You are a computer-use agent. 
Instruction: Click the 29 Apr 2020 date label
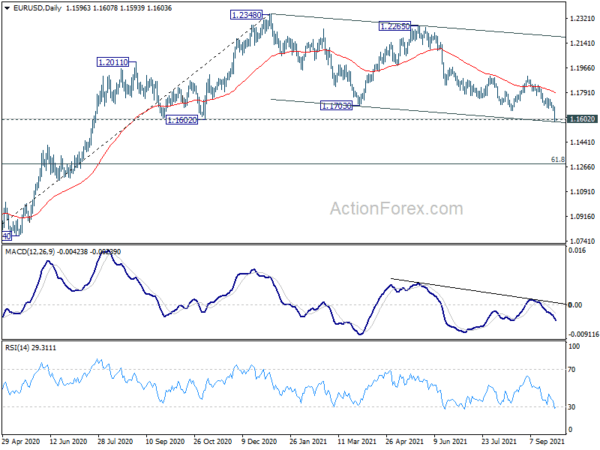(x=22, y=439)
